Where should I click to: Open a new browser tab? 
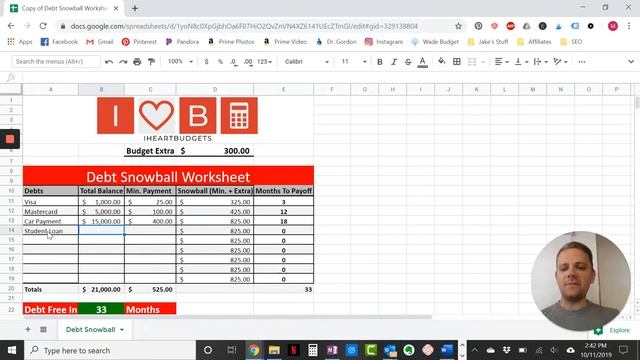135,8
